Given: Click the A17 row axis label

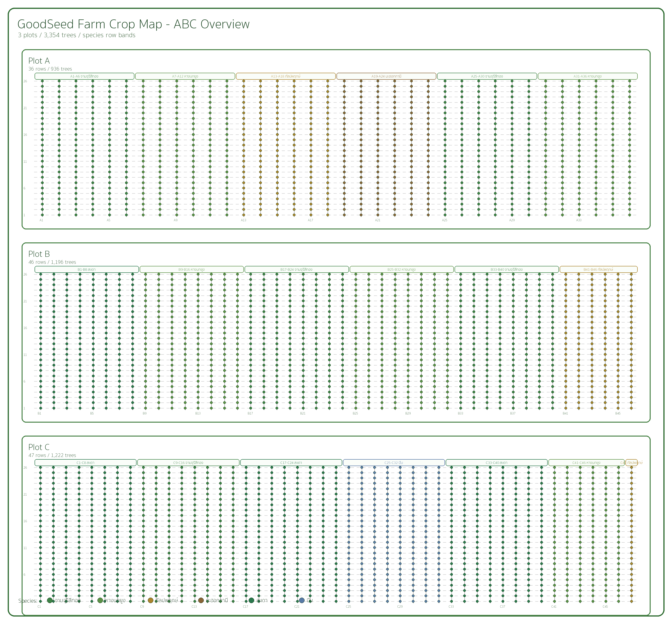Looking at the screenshot, I should pyautogui.click(x=310, y=220).
